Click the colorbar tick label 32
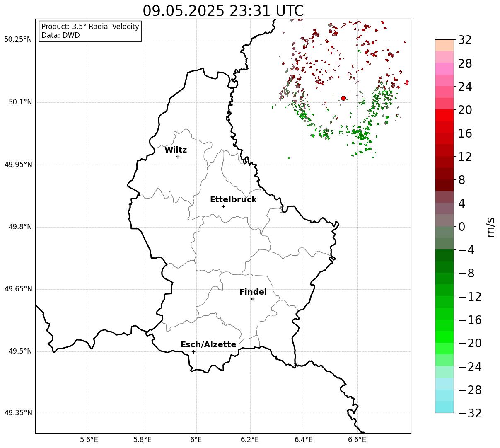The image size is (500, 448). pos(465,40)
